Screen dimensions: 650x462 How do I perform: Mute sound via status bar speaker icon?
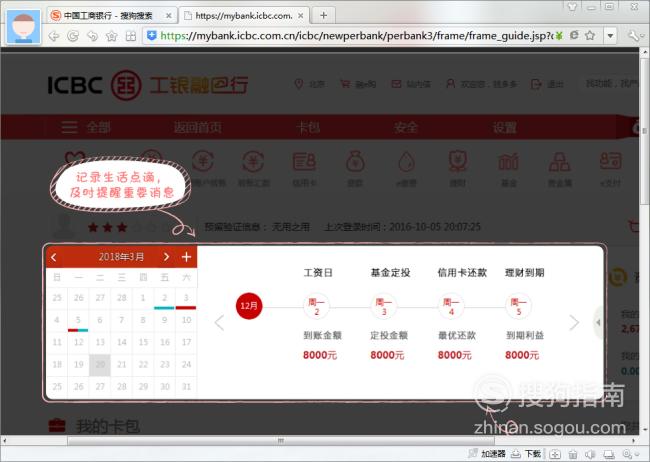coord(590,454)
